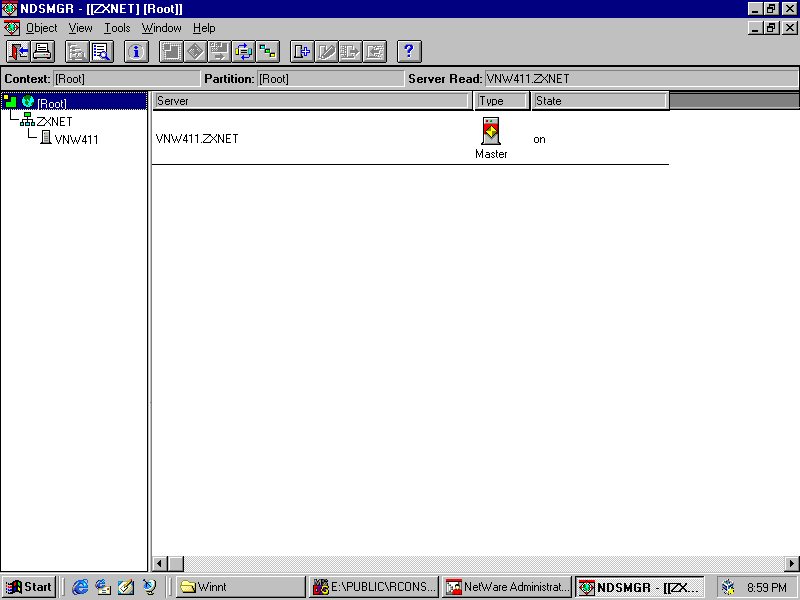
Task: Click the Exit door toolbar icon
Action: 18,52
